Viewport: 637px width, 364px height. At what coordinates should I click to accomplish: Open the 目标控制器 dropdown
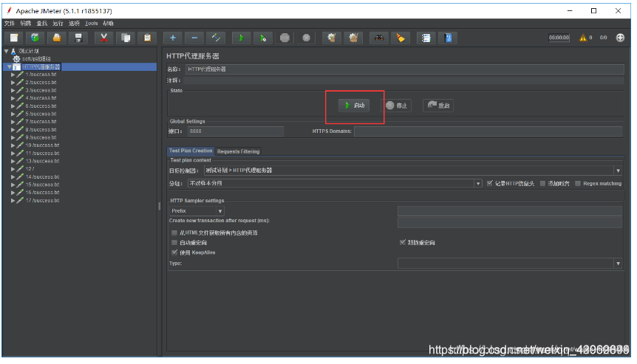tap(618, 171)
